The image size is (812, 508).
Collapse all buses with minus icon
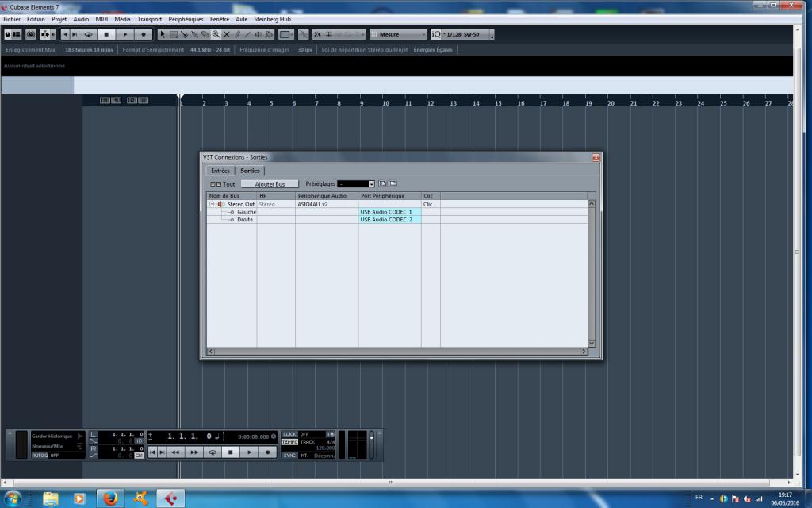[x=219, y=184]
